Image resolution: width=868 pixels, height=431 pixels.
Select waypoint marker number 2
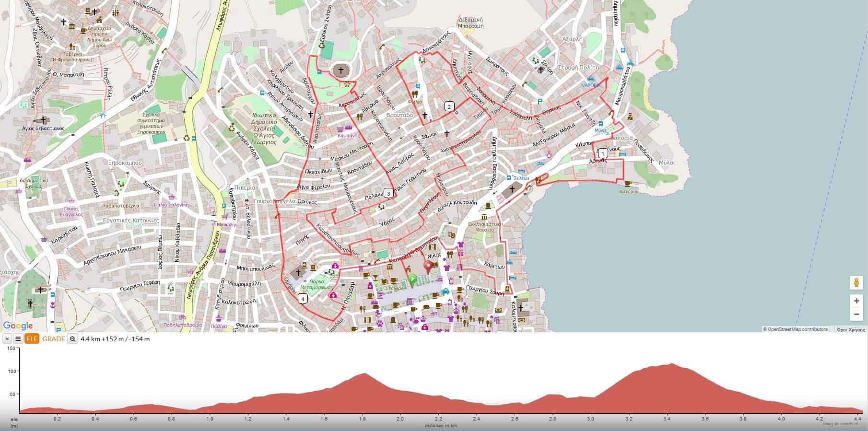point(449,106)
